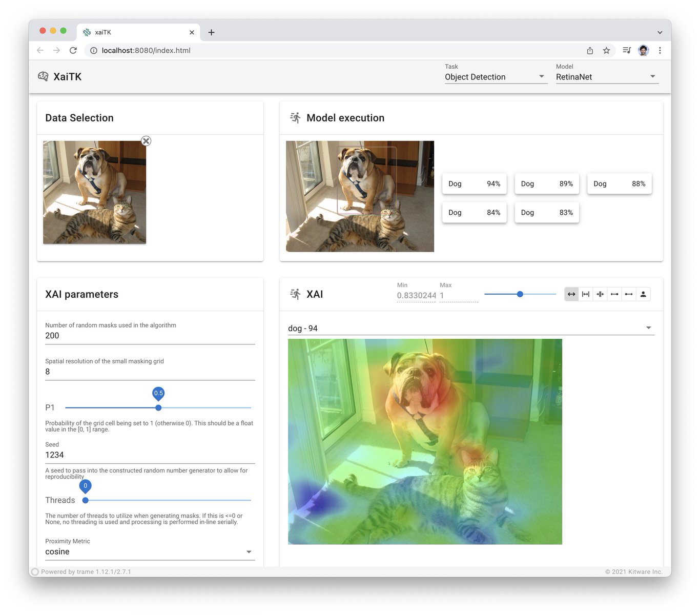Select the Dog 94% detection result
Screen dimensions: 700x615
474,183
